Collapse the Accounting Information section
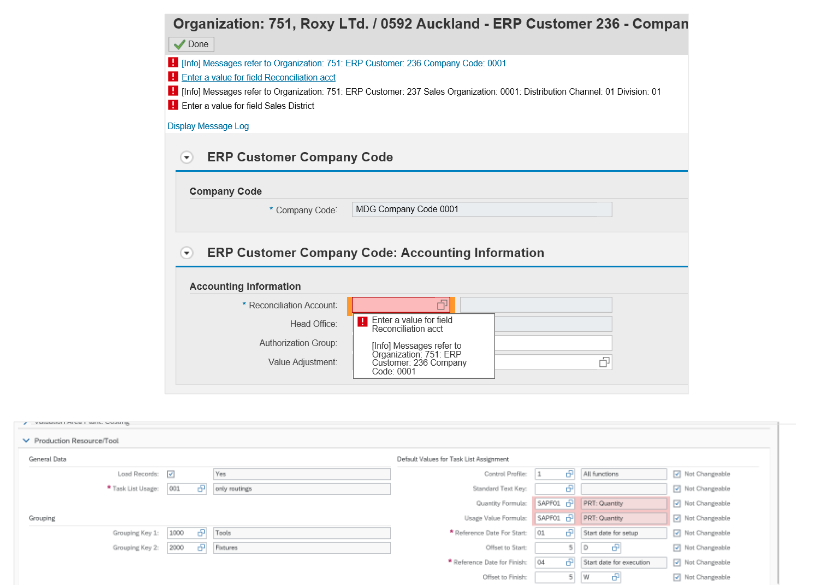 187,253
